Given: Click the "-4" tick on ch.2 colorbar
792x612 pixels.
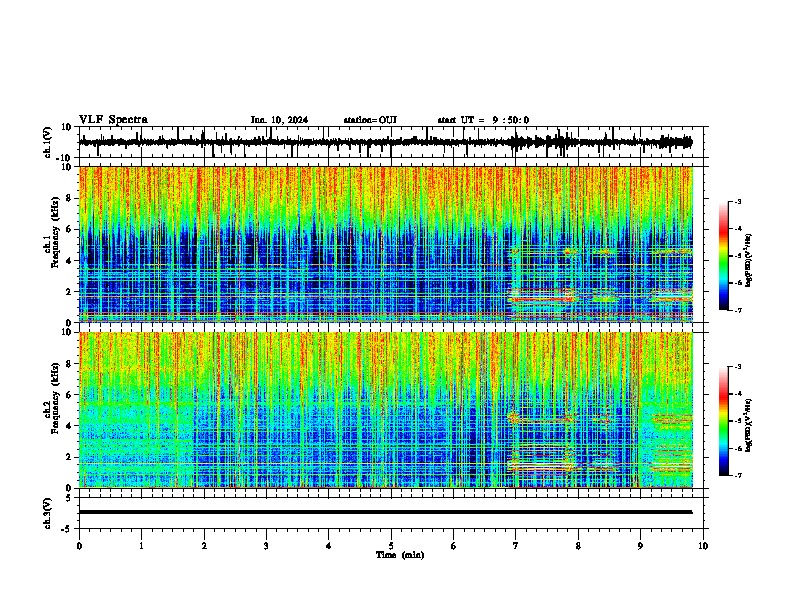Looking at the screenshot, I should click(737, 394).
